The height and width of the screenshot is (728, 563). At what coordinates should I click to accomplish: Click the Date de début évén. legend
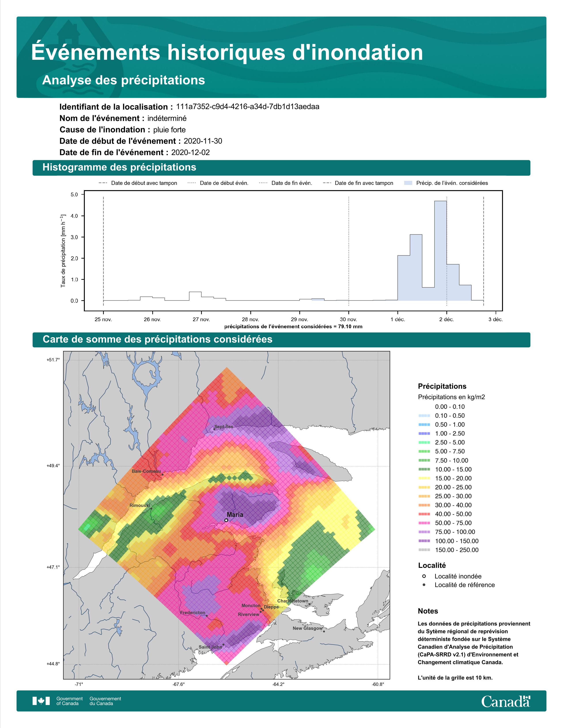coord(218,183)
